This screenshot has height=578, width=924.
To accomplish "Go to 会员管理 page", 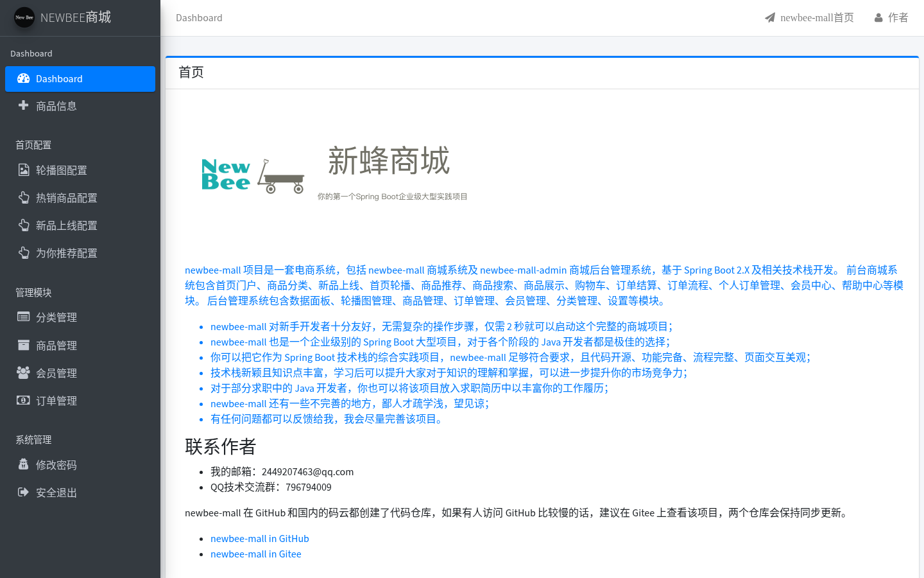I will click(80, 373).
